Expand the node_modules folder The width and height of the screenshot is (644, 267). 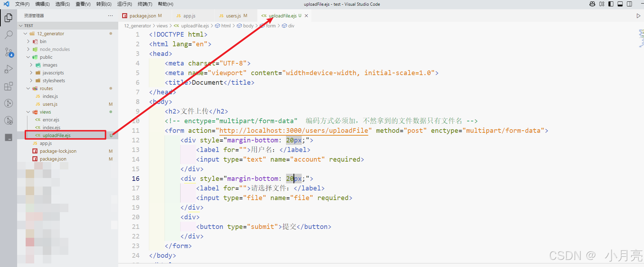coord(28,49)
